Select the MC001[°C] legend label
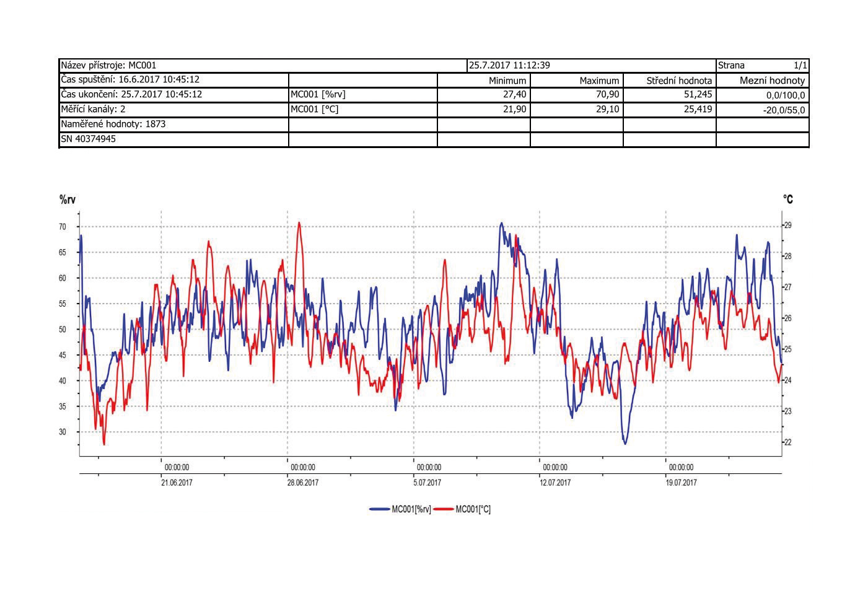Screen dimensions: 868x614 (473, 509)
